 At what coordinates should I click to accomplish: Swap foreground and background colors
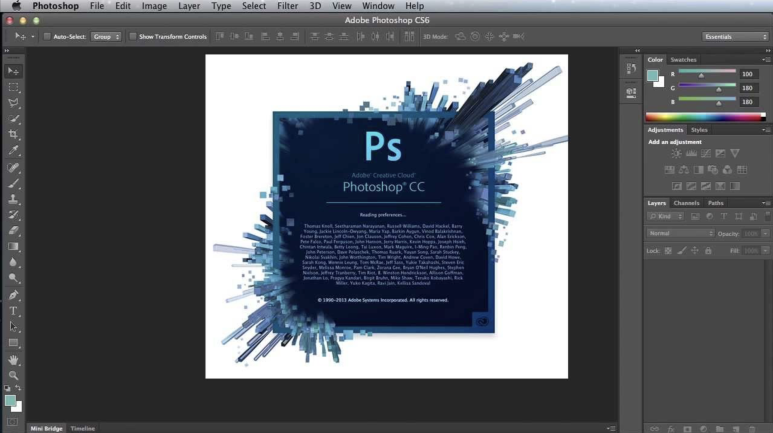click(x=18, y=389)
